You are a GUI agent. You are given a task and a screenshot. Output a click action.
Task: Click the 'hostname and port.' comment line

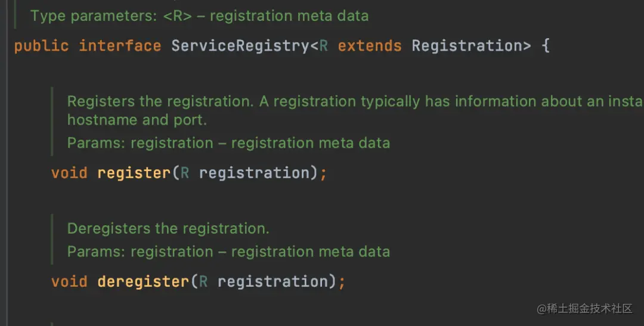[137, 120]
